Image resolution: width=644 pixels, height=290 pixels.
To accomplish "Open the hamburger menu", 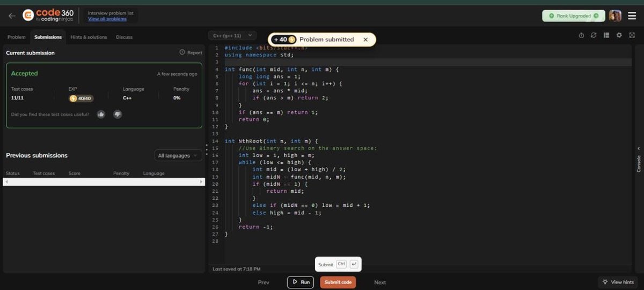I will coord(632,16).
